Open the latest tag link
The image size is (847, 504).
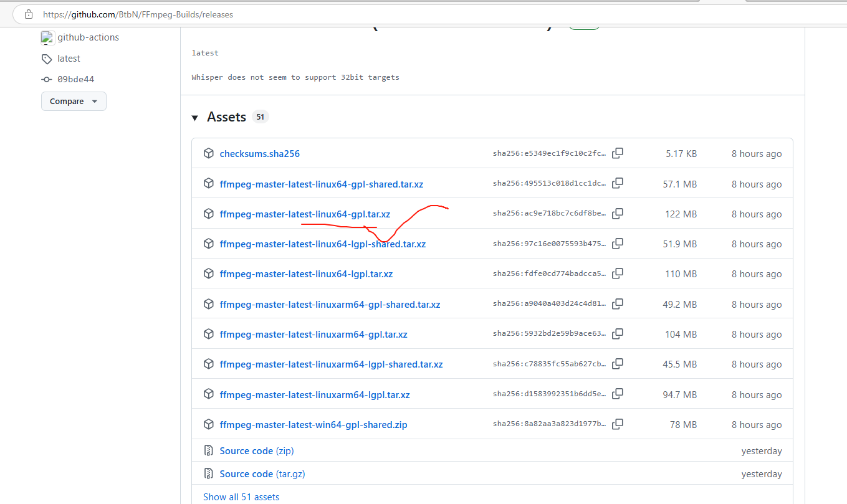tap(69, 59)
